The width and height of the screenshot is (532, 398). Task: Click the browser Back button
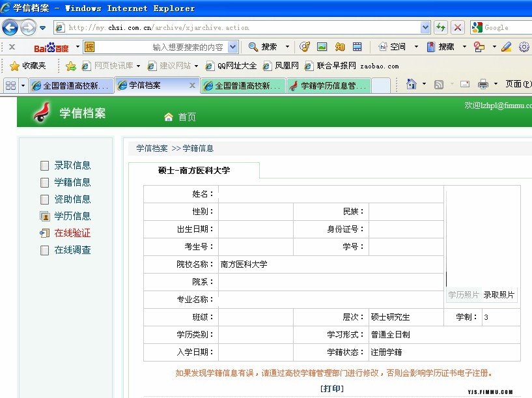click(10, 27)
